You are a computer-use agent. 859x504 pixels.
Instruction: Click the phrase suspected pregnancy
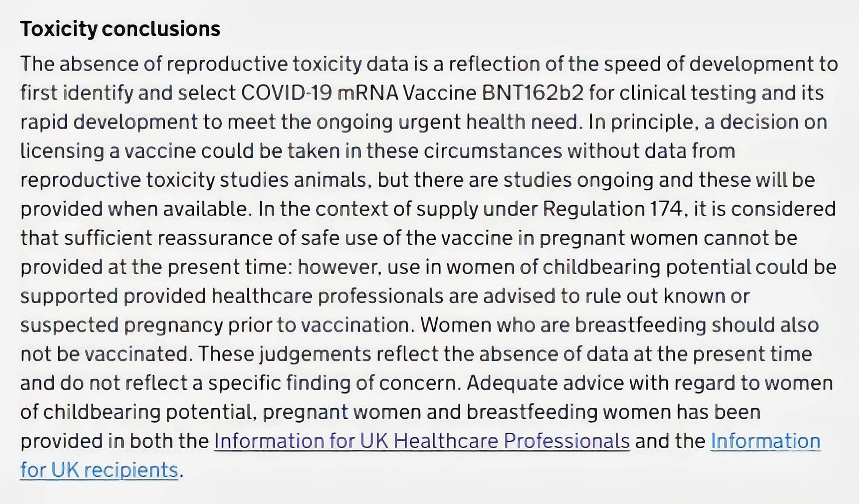coord(122,325)
